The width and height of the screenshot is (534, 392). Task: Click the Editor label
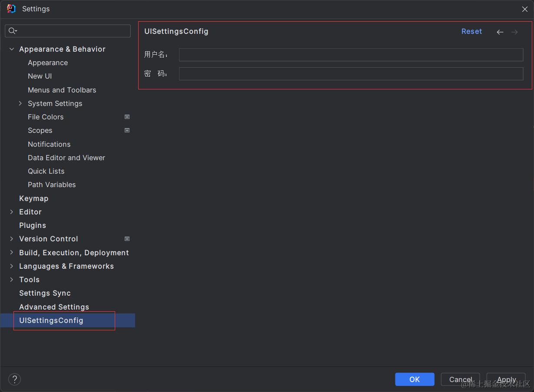pyautogui.click(x=30, y=212)
